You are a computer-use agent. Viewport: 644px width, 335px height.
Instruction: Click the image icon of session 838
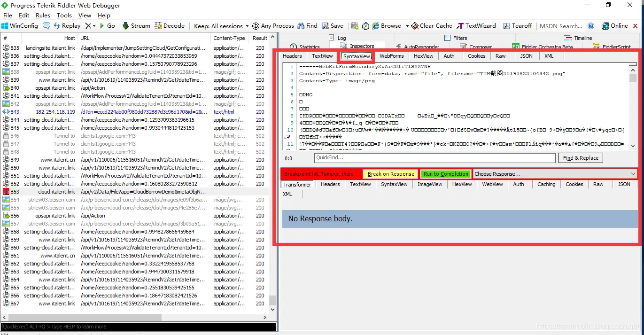point(6,72)
